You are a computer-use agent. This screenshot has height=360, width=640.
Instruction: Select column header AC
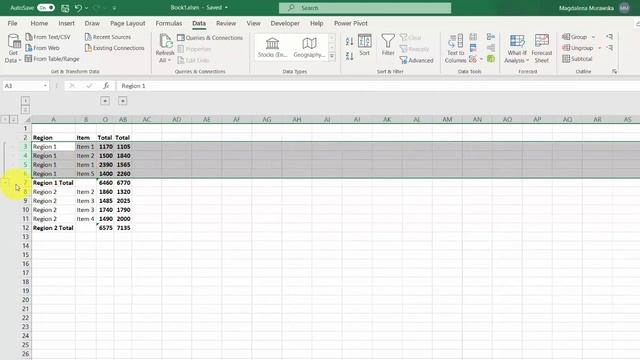click(x=147, y=119)
